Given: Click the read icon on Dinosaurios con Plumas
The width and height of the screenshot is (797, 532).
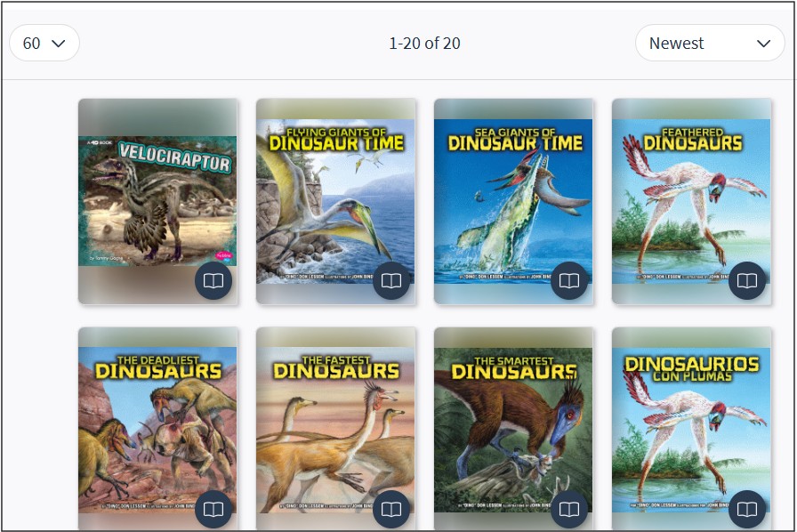Looking at the screenshot, I should (747, 509).
